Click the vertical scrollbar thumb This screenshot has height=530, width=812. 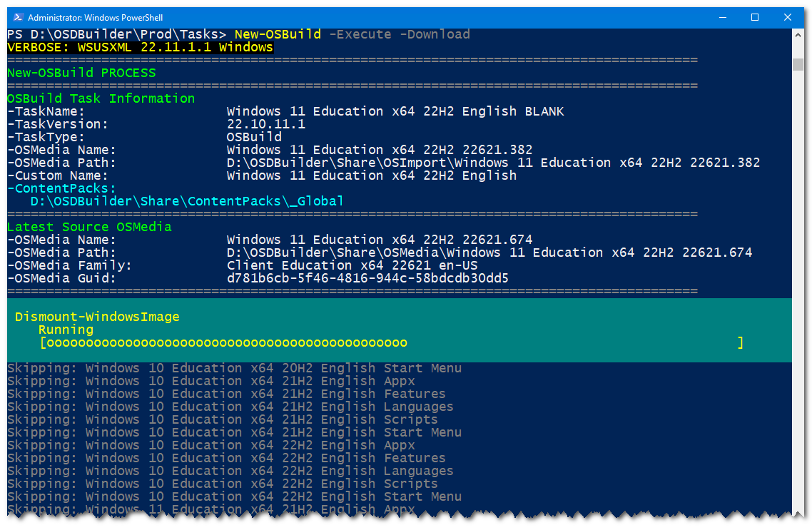click(x=798, y=64)
